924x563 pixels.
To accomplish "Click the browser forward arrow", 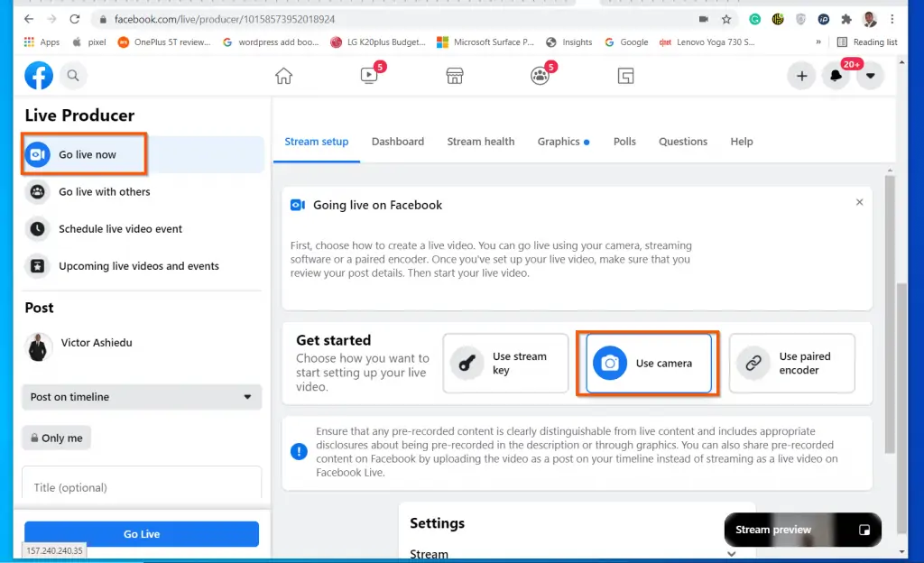I will point(51,20).
